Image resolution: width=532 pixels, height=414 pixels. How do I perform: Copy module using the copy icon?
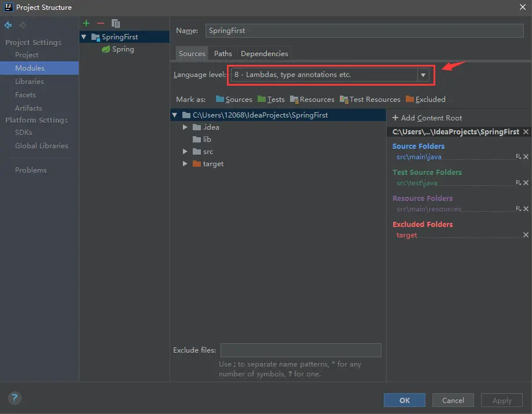pyautogui.click(x=116, y=23)
